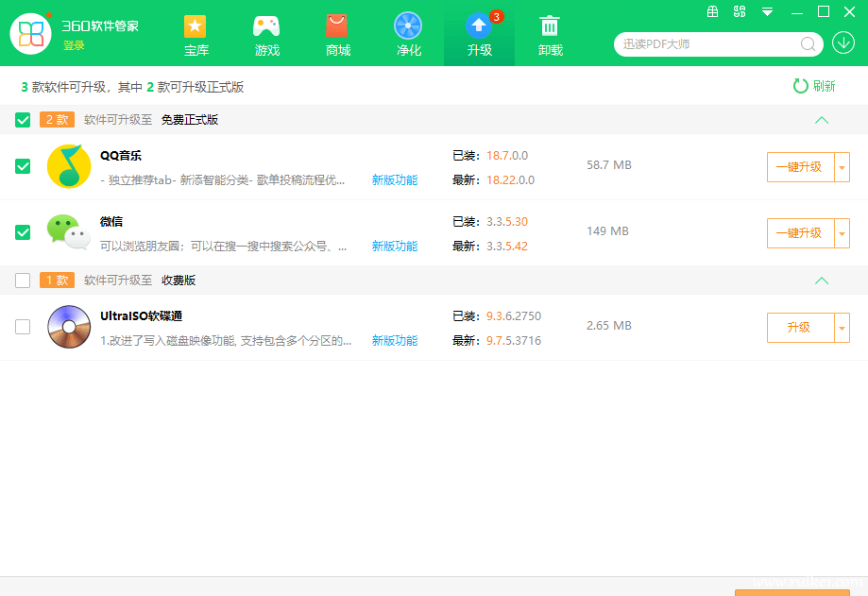The image size is (868, 596).
Task: Click the 2.65 MB size text
Action: coord(609,326)
